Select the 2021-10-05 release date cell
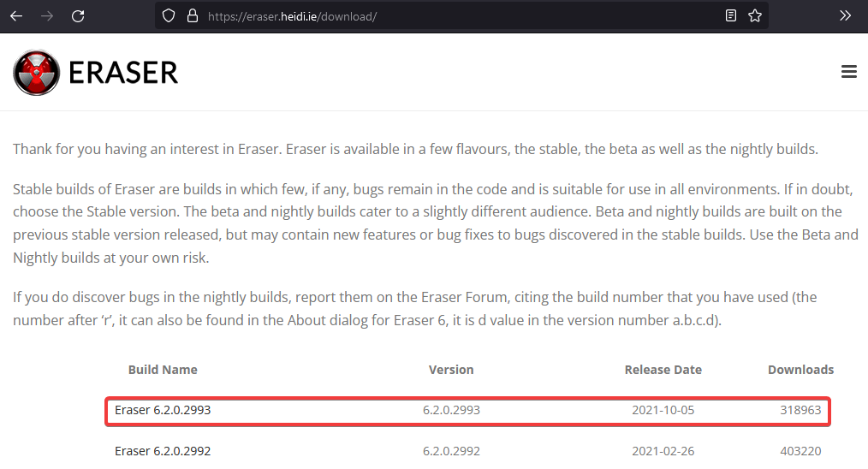 (x=663, y=410)
